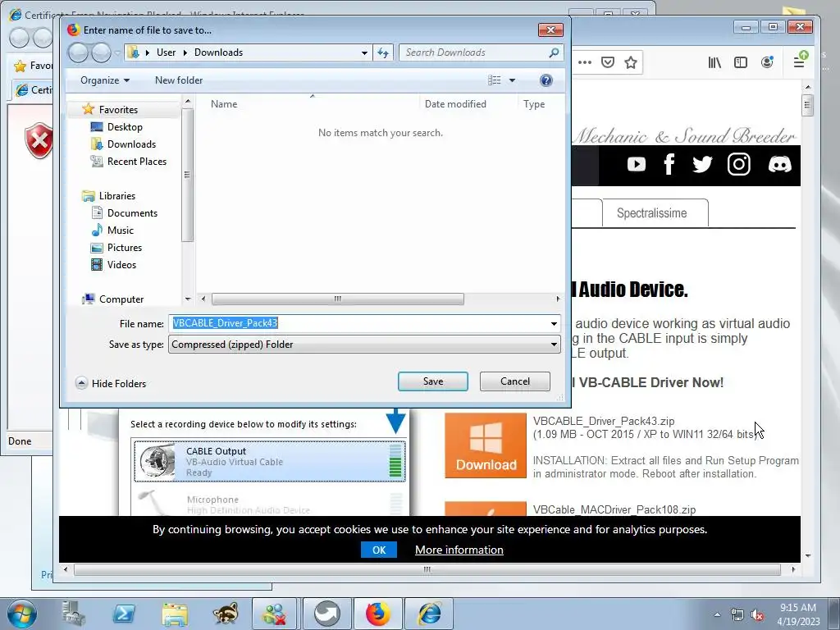840x630 pixels.
Task: Open the Organize dropdown menu
Action: click(105, 80)
